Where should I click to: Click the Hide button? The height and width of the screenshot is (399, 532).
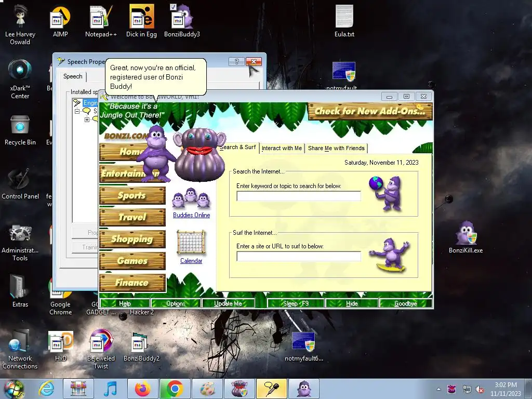click(352, 303)
